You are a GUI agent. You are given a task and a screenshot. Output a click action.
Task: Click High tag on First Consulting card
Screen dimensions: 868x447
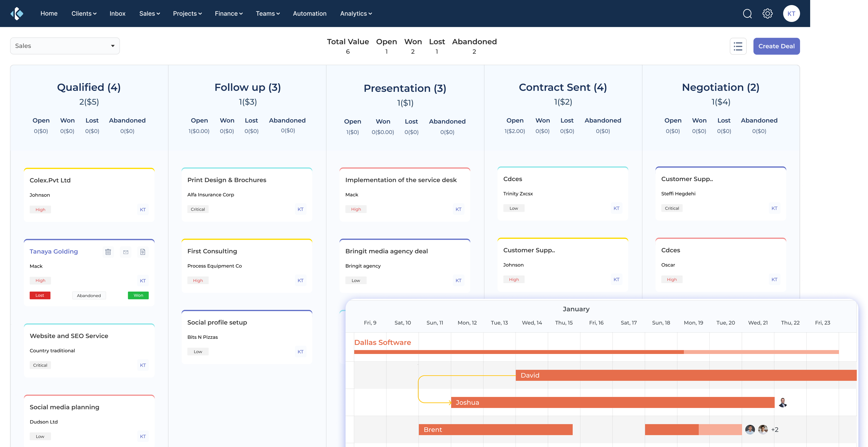tap(198, 280)
